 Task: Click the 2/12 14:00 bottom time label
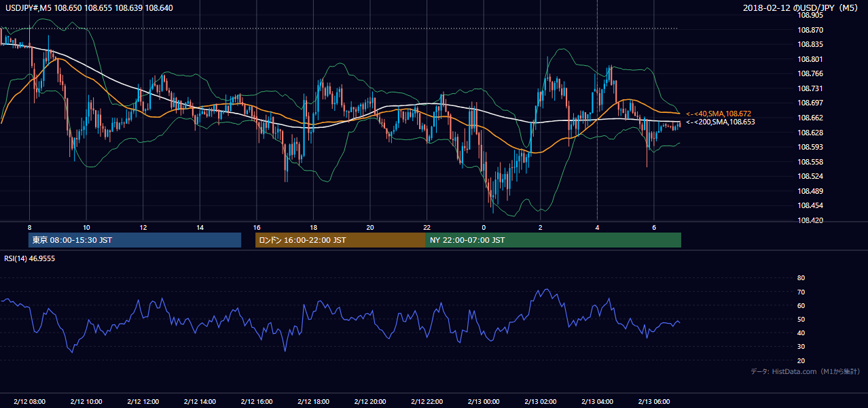click(x=200, y=402)
